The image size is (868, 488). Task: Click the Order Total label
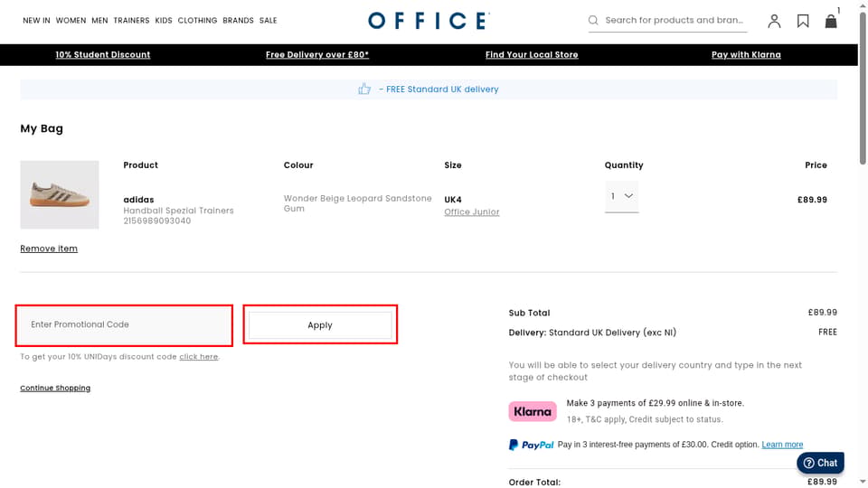pyautogui.click(x=534, y=483)
